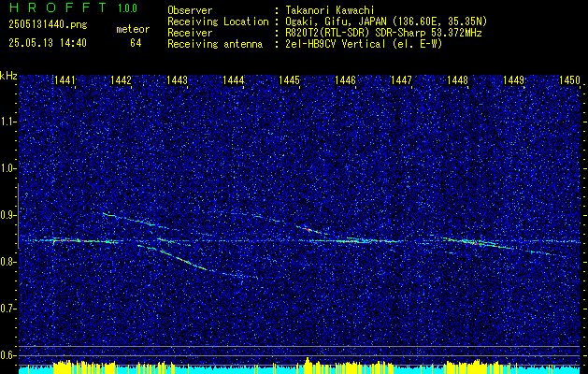Click frequency axis label 0.7
588x374 pixels.
(7, 309)
